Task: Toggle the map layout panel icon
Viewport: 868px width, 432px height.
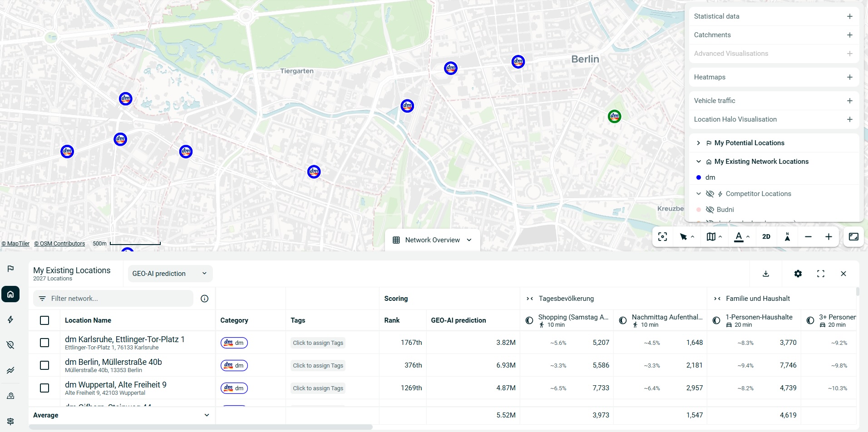Action: click(853, 237)
